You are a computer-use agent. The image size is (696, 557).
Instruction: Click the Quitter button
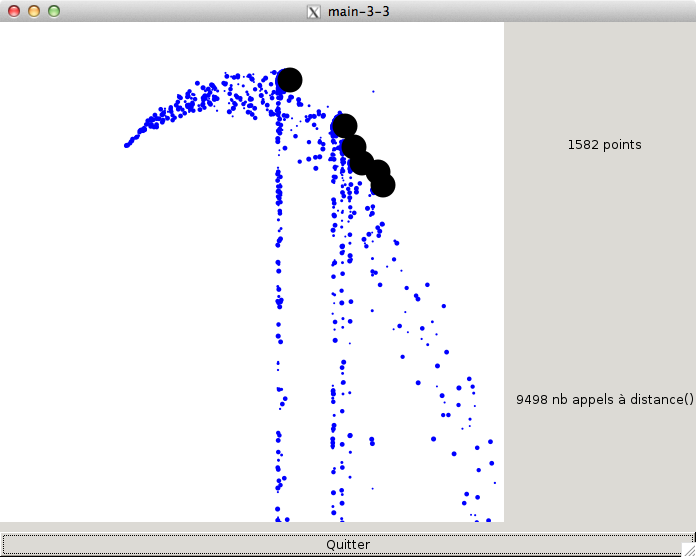click(x=347, y=544)
